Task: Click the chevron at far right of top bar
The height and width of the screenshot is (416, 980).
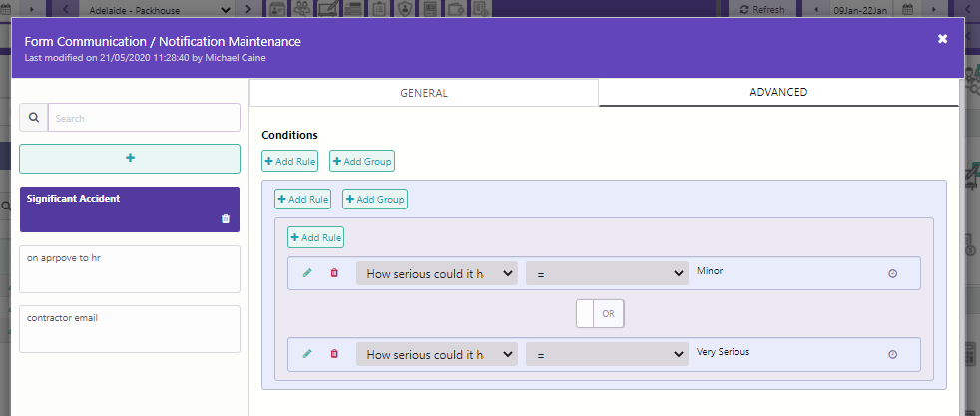Action: tap(966, 9)
